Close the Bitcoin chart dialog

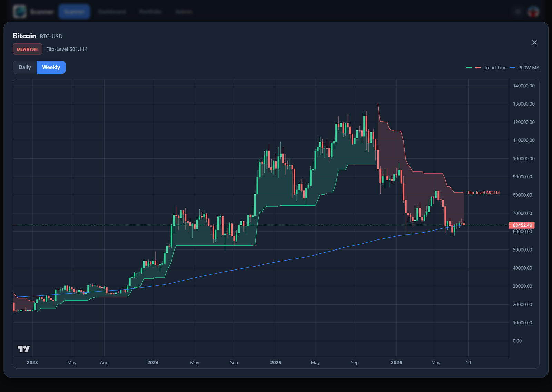click(534, 43)
